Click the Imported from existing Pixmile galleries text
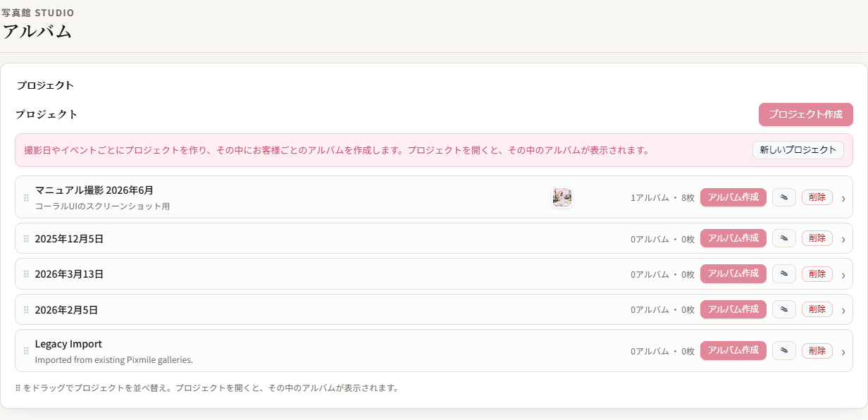The image size is (868, 420). [114, 360]
